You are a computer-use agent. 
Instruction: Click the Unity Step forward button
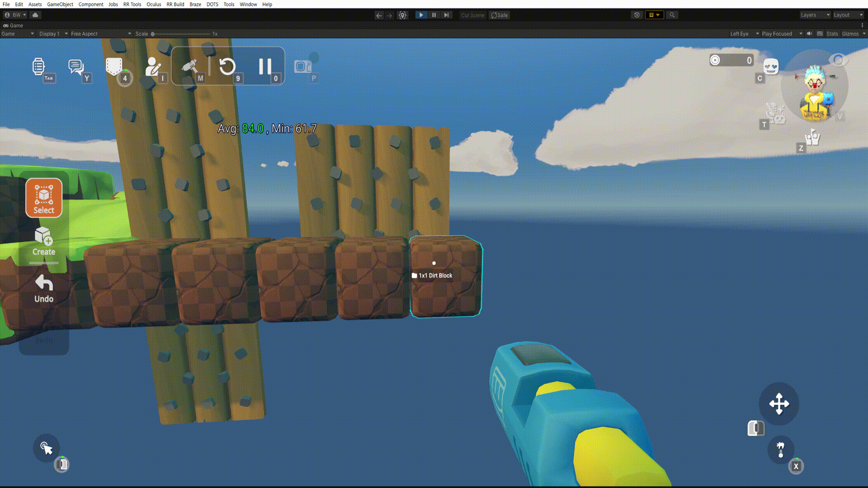point(447,15)
